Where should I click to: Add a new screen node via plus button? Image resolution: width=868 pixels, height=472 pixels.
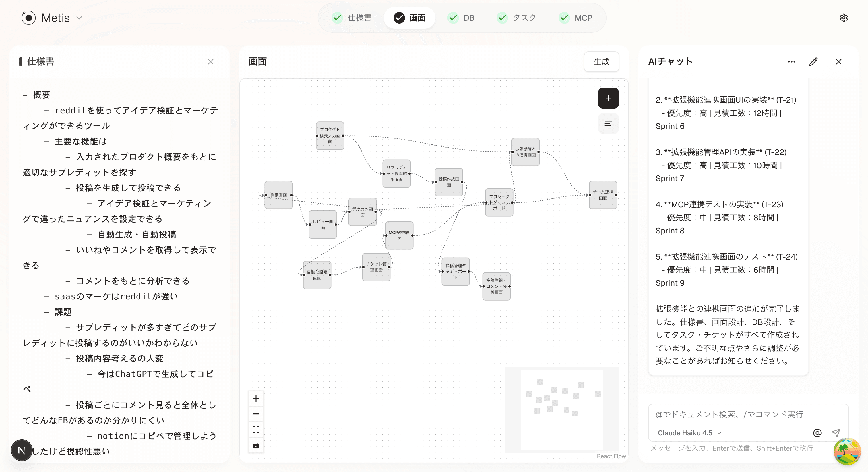(608, 98)
